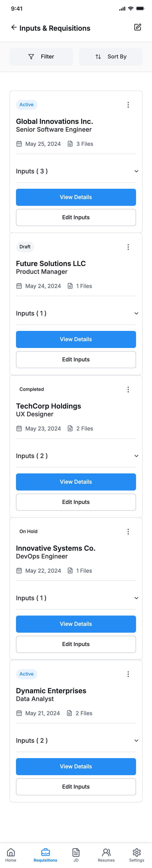Open the three-dot menu on Future Solutions LLC card
The width and height of the screenshot is (152, 868).
[x=128, y=247]
